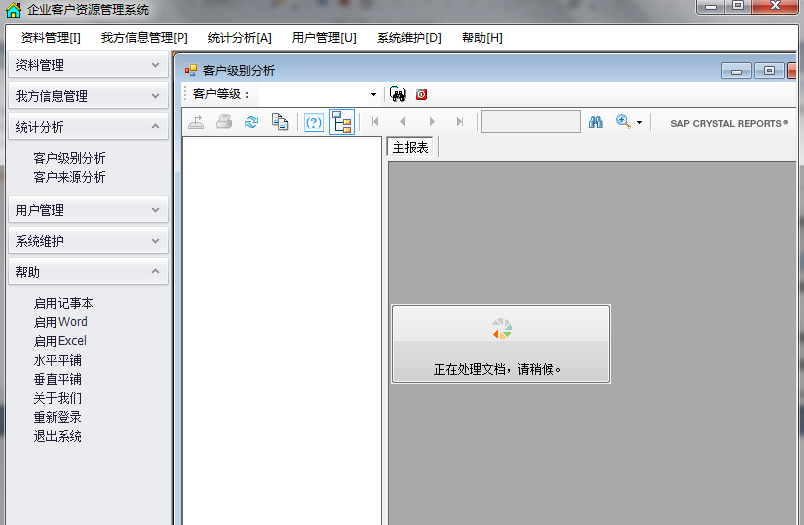
Task: Click 启用Word link
Action: [x=61, y=322]
